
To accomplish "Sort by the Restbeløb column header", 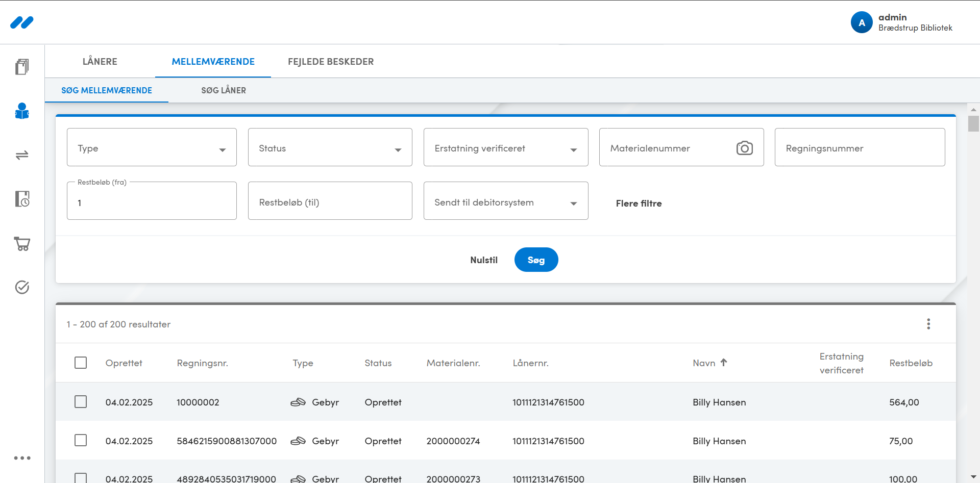I will [911, 363].
